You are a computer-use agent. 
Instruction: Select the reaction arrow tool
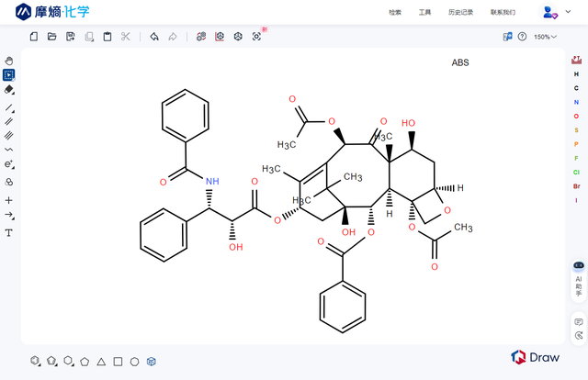(9, 215)
